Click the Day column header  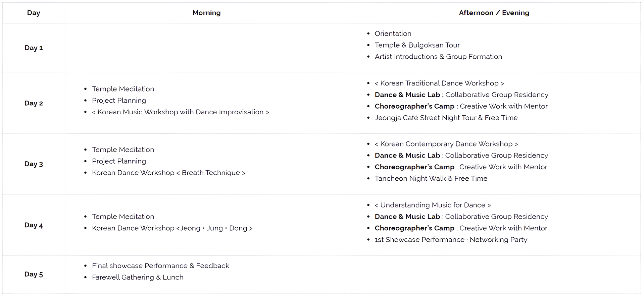[x=34, y=13]
